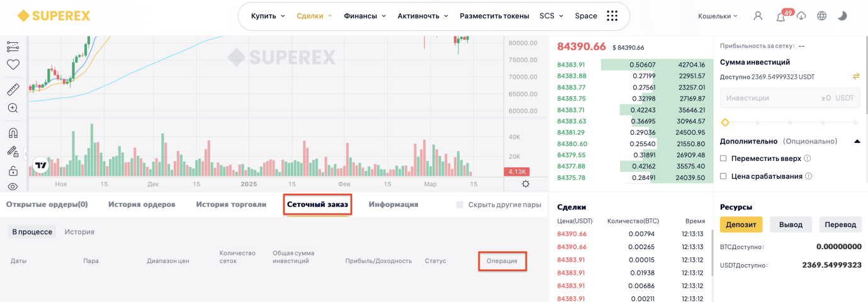Open chart settings gear icon
Screen dimensions: 868x302
click(526, 184)
